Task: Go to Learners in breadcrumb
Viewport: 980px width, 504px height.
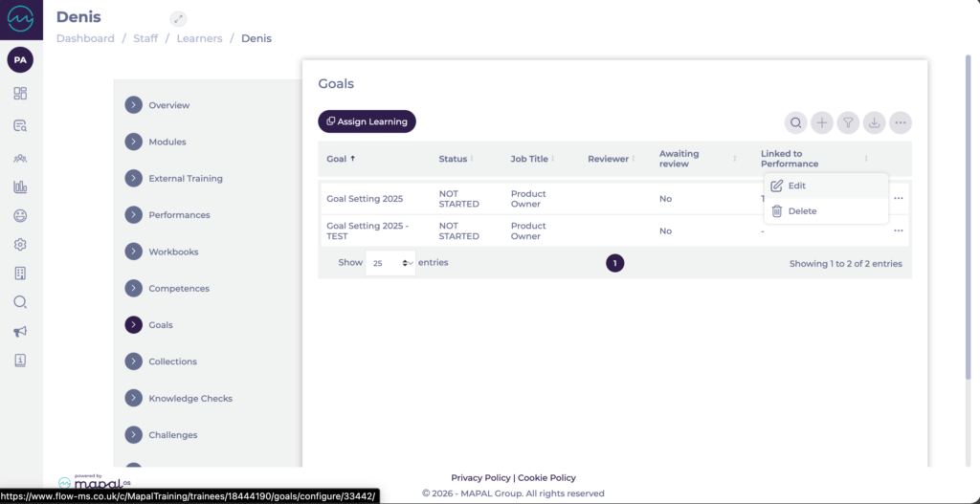Action: pyautogui.click(x=199, y=38)
